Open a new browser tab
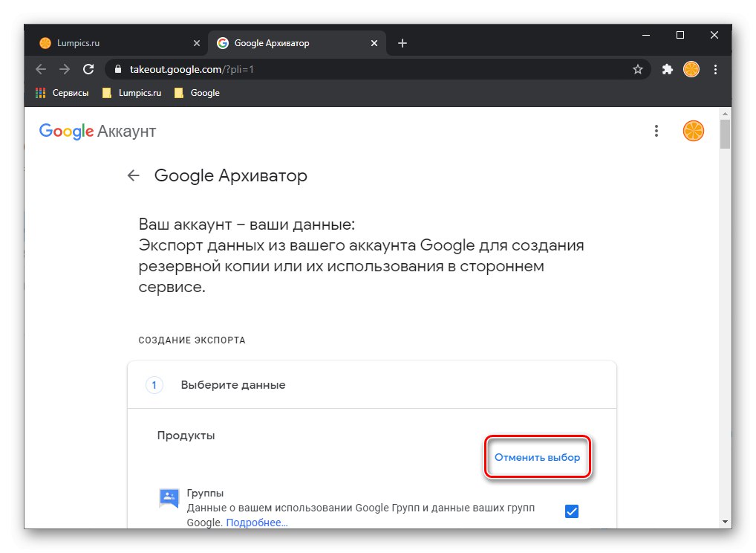756x553 pixels. point(402,43)
